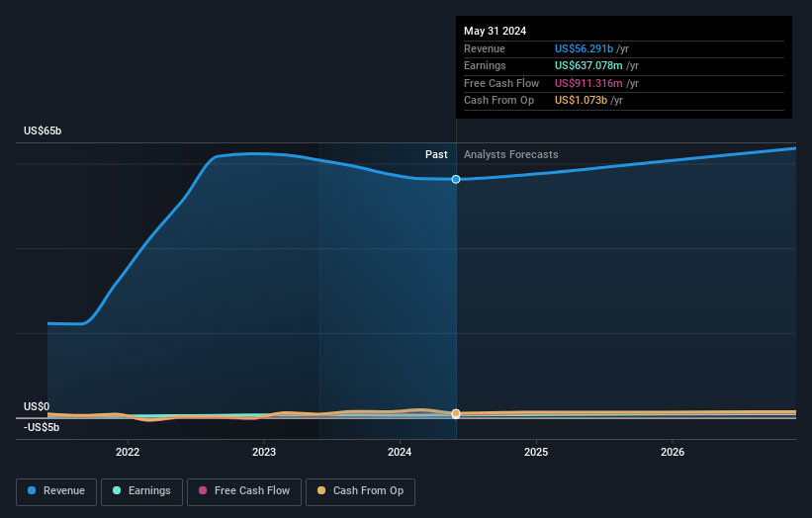Select the orange cash flow data point marker
The image size is (812, 518).
click(456, 413)
